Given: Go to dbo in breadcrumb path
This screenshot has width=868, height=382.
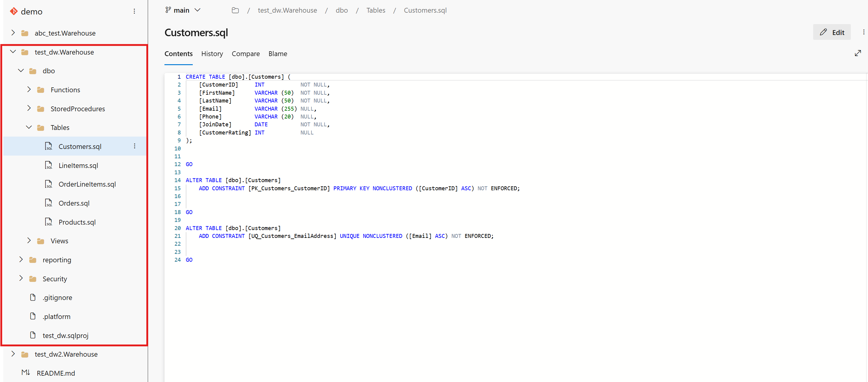Looking at the screenshot, I should point(342,11).
